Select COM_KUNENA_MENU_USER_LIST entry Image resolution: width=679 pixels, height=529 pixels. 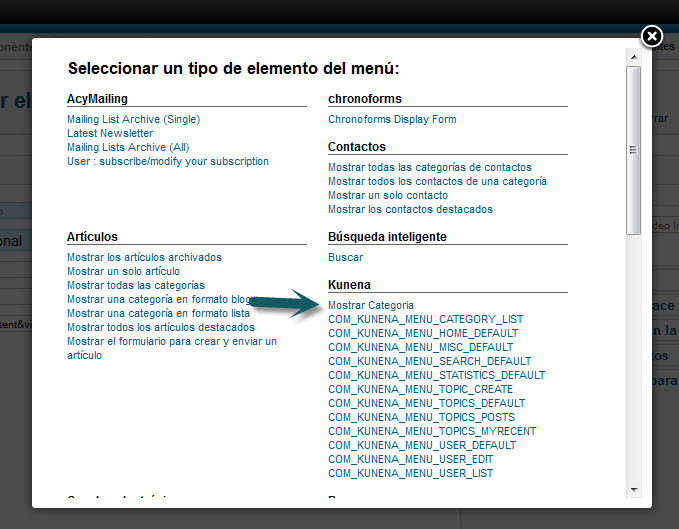click(x=410, y=473)
